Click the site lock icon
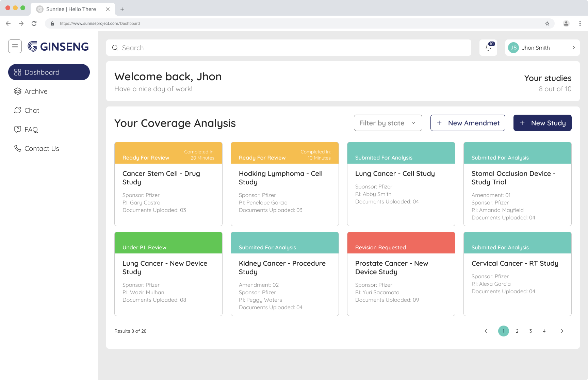Screen dimensions: 588x380 pyautogui.click(x=52, y=23)
